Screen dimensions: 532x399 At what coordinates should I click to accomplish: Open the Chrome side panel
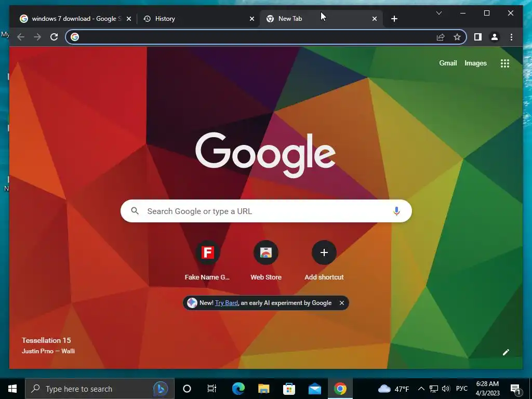click(478, 37)
